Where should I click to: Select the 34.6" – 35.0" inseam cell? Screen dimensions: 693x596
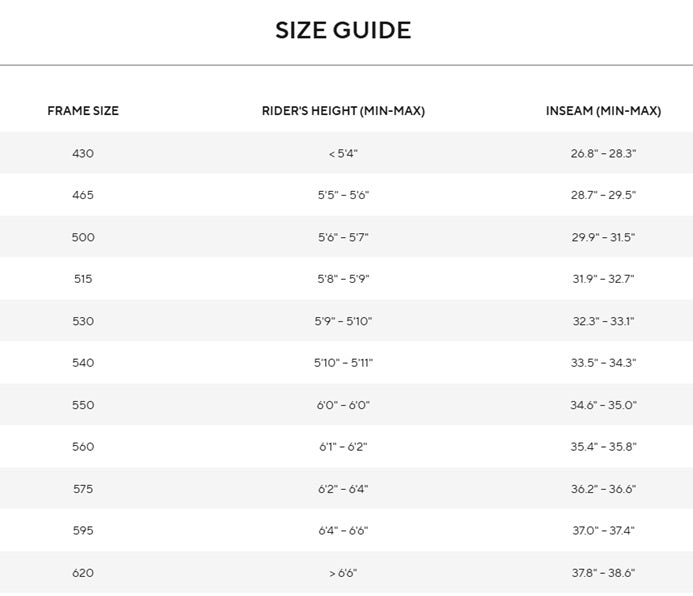[603, 405]
